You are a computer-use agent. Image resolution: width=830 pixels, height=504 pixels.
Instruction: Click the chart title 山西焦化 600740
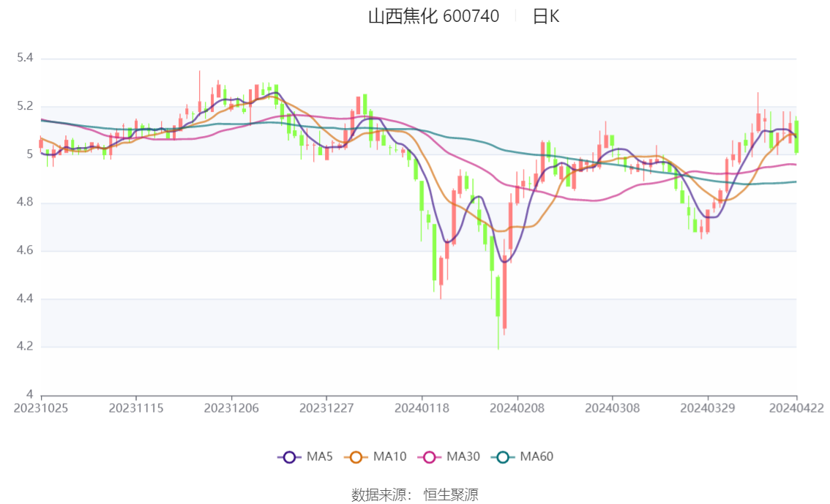(x=433, y=16)
